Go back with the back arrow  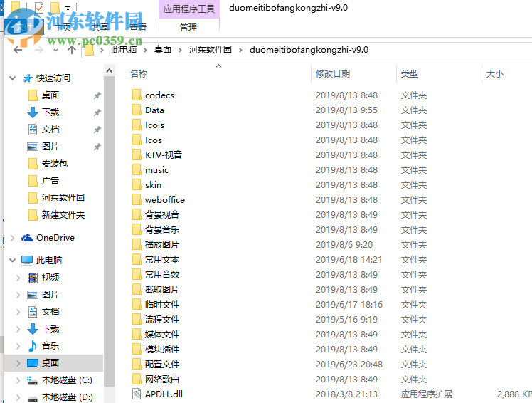point(18,50)
